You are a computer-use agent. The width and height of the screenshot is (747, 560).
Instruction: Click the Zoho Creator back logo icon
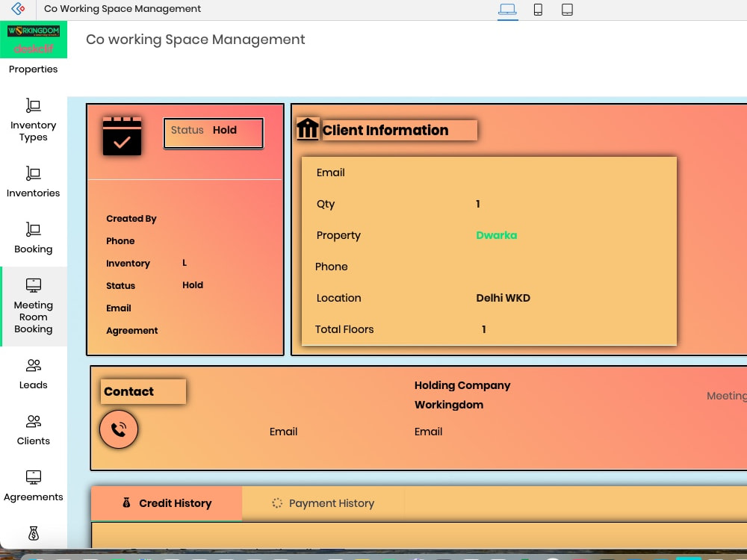pos(18,8)
